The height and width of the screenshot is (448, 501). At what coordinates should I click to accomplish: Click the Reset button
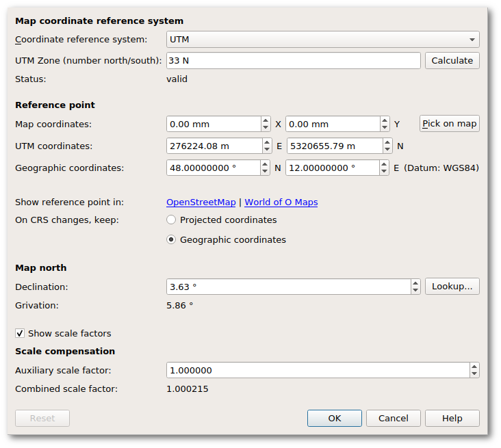click(42, 418)
